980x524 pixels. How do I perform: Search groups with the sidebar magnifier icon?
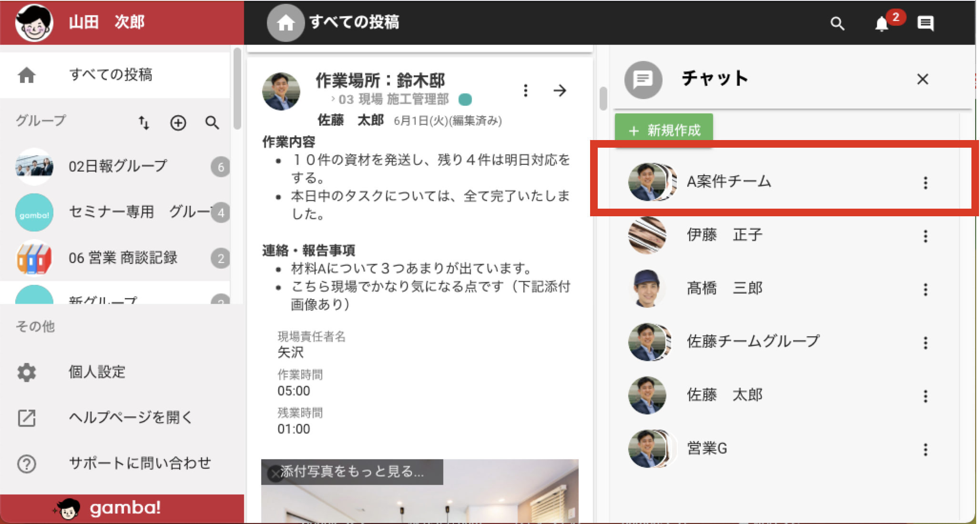pyautogui.click(x=212, y=123)
